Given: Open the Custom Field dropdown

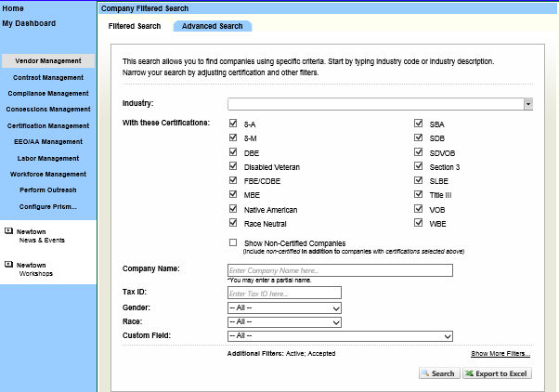Looking at the screenshot, I should pyautogui.click(x=340, y=335).
